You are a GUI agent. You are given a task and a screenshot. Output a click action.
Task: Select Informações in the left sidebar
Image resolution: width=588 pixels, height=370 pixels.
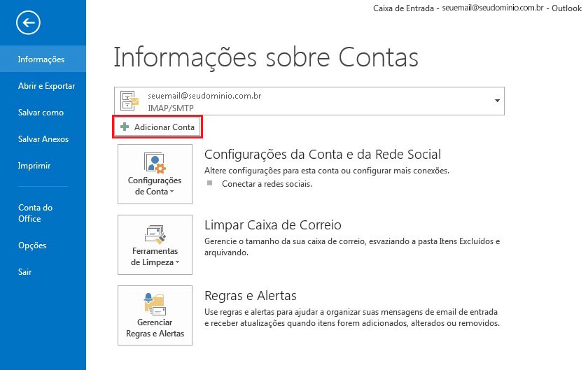[41, 59]
